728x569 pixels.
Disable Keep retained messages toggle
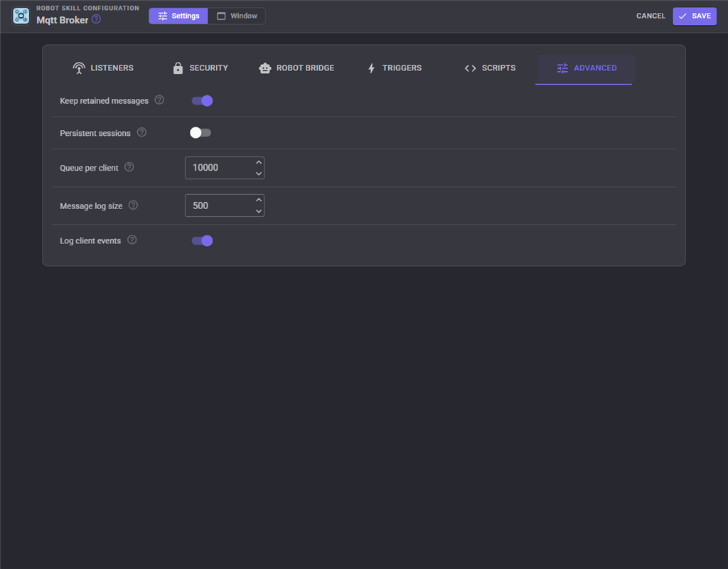[202, 101]
